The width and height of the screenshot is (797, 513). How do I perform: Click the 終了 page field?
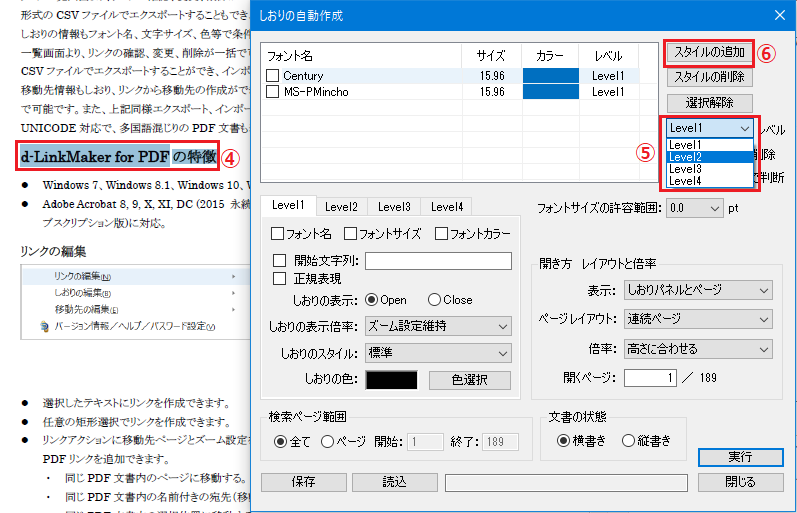tap(500, 442)
